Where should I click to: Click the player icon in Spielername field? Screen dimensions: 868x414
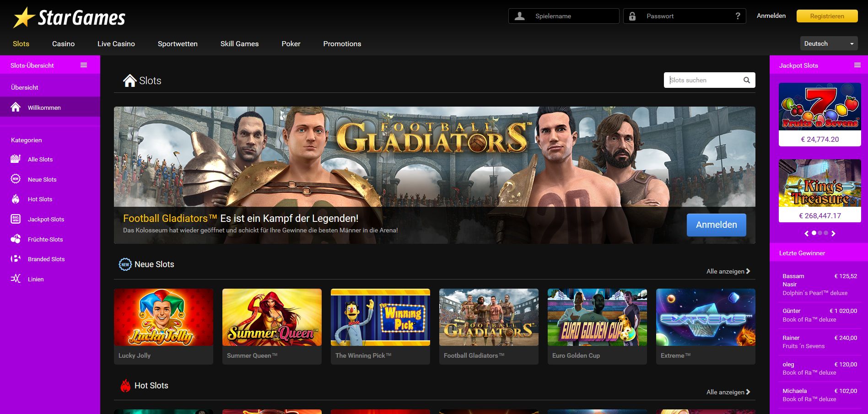519,16
